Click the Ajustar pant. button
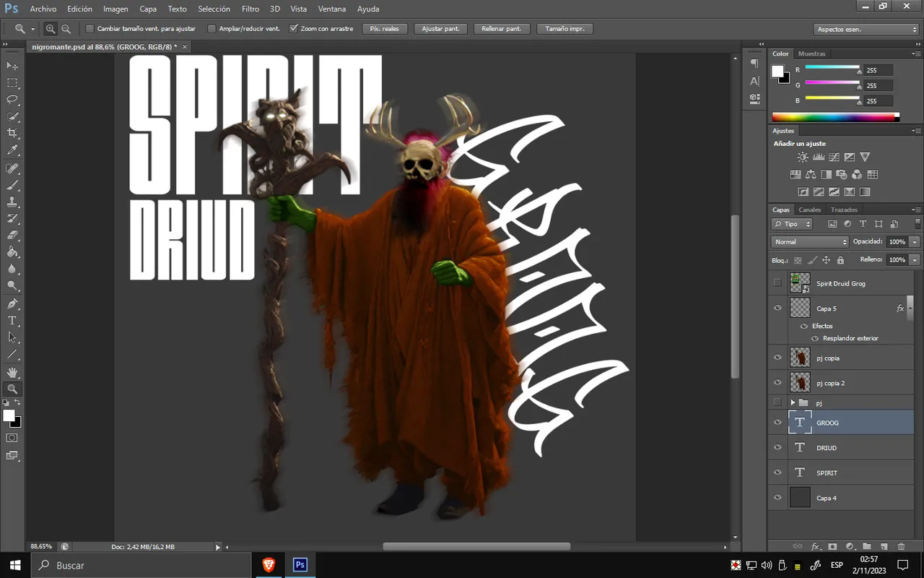924x578 pixels. [440, 29]
